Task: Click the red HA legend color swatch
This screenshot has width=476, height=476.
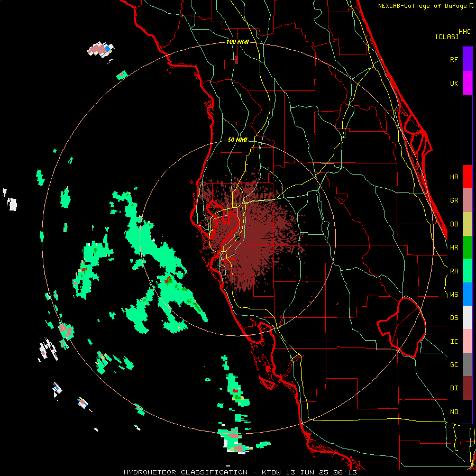Action: 467,177
